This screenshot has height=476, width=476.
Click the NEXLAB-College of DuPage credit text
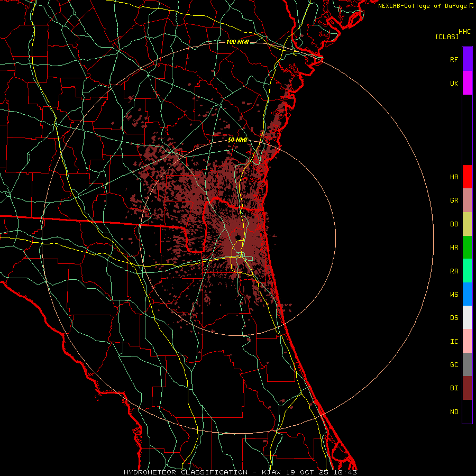[x=423, y=6]
